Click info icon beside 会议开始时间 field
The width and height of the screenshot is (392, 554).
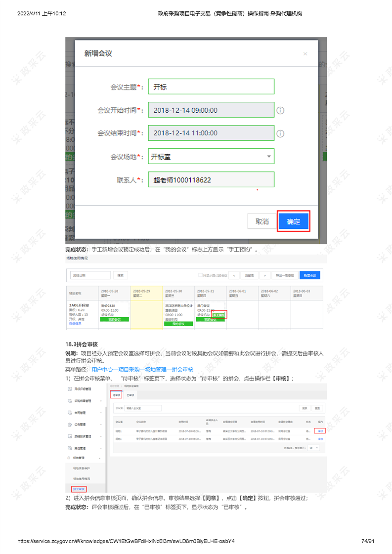point(280,110)
